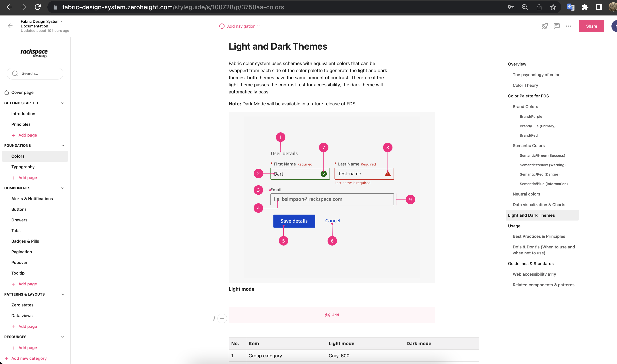Image resolution: width=617 pixels, height=364 pixels.
Task: Collapse the Components section chevron
Action: coord(63,188)
